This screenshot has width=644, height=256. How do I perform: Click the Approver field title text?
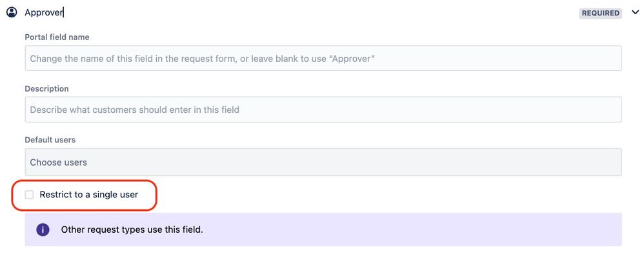43,13
